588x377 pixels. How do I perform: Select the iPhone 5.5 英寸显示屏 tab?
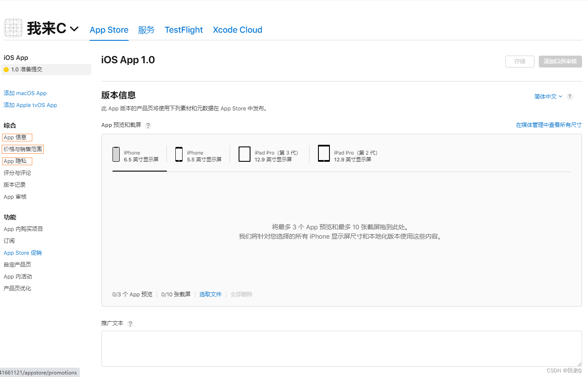click(x=199, y=156)
